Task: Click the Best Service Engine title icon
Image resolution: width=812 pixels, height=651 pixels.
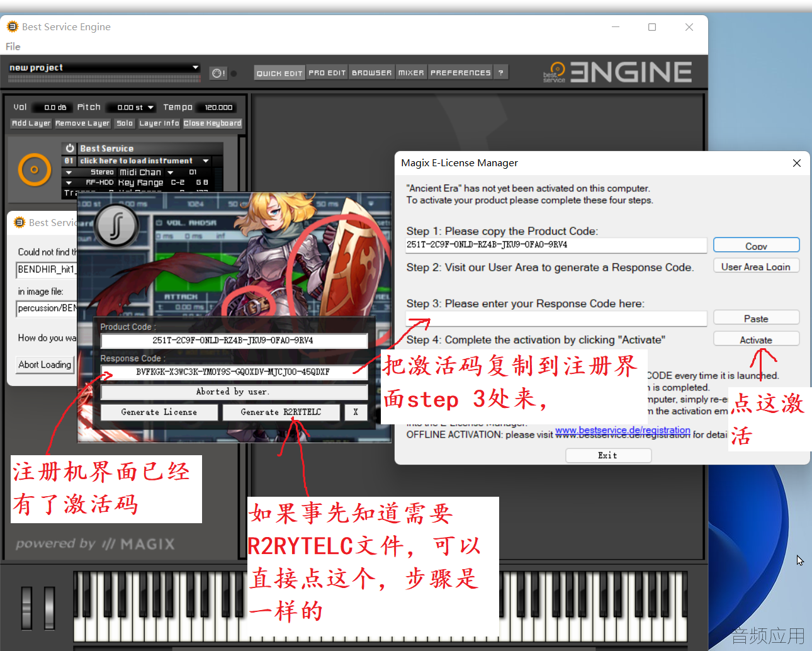Action: click(12, 26)
